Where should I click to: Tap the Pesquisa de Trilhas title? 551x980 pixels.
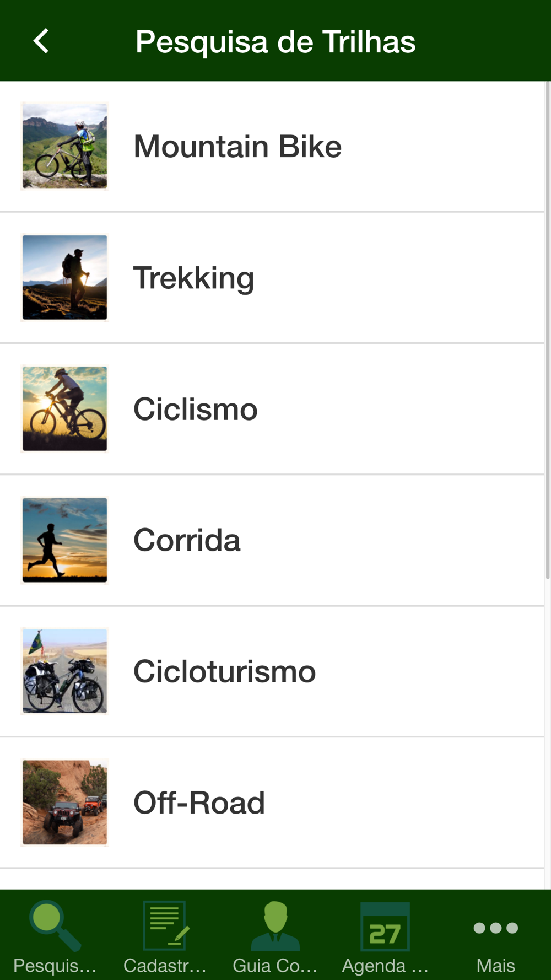[275, 42]
